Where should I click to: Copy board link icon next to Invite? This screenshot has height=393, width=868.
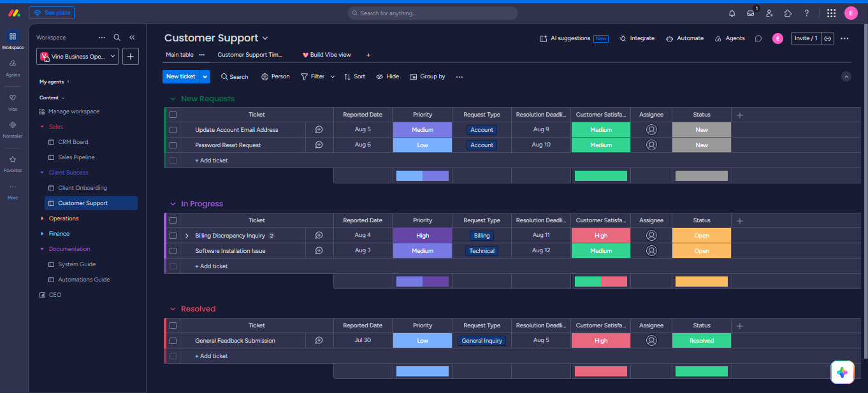(x=827, y=38)
